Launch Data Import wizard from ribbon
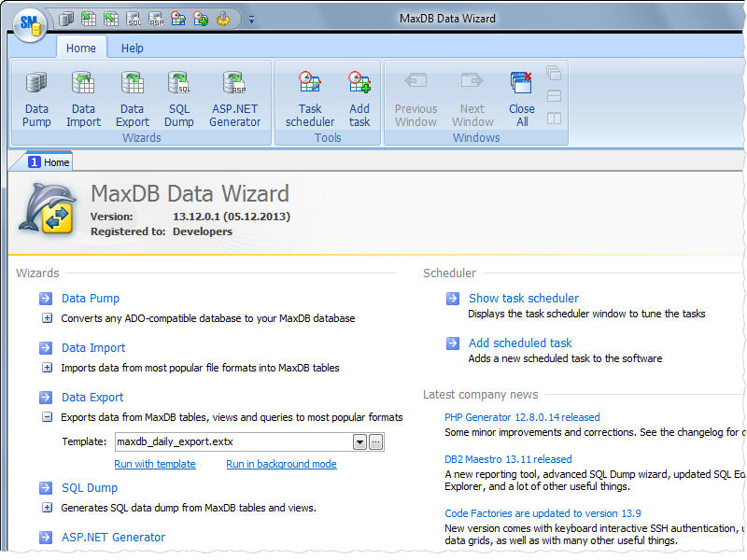The image size is (747, 560). tap(83, 100)
